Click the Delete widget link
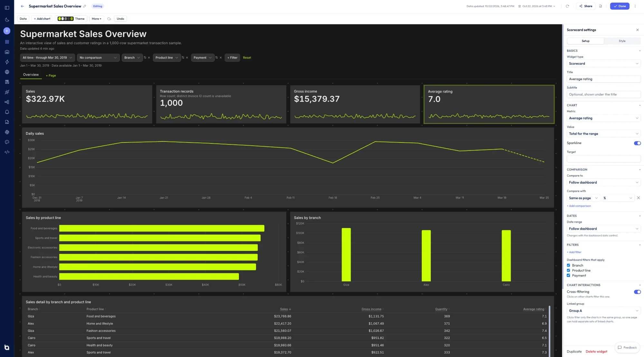644x357 pixels. [596, 352]
